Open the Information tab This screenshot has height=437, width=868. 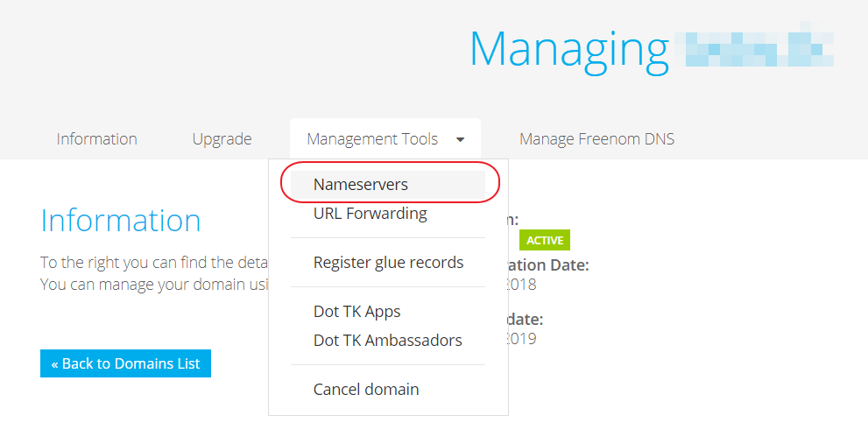(x=96, y=139)
